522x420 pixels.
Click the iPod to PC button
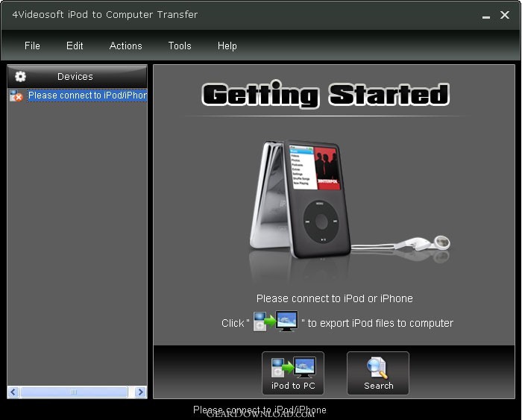coord(293,373)
